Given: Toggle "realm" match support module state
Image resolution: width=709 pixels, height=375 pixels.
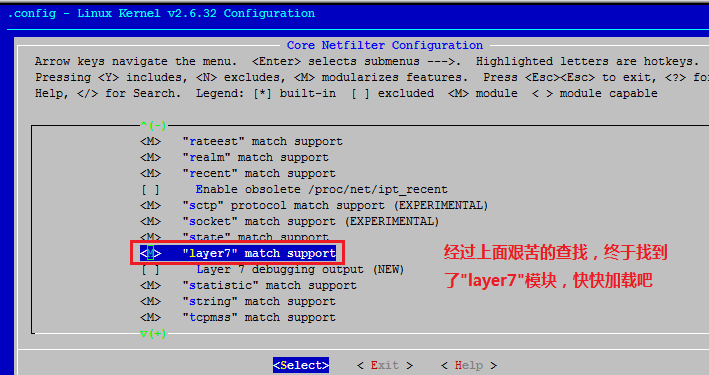Looking at the screenshot, I should (150, 157).
